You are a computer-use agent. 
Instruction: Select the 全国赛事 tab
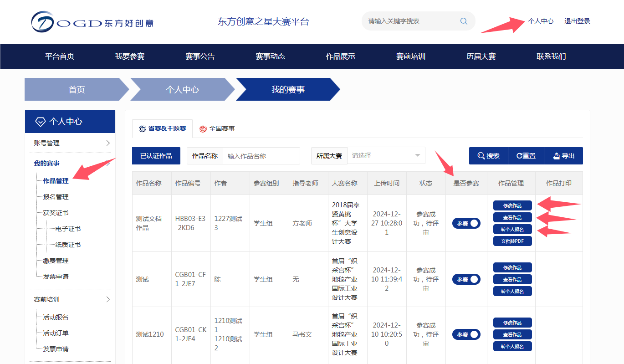tap(217, 129)
